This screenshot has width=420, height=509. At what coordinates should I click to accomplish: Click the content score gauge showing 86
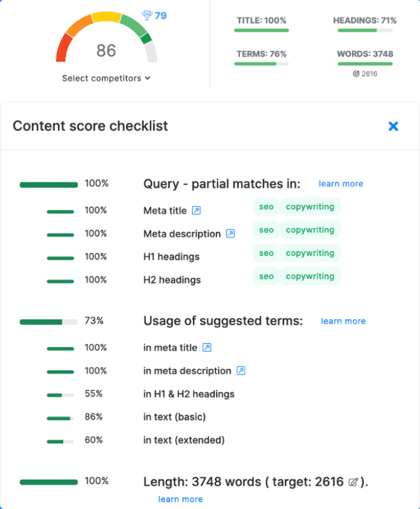tap(107, 51)
